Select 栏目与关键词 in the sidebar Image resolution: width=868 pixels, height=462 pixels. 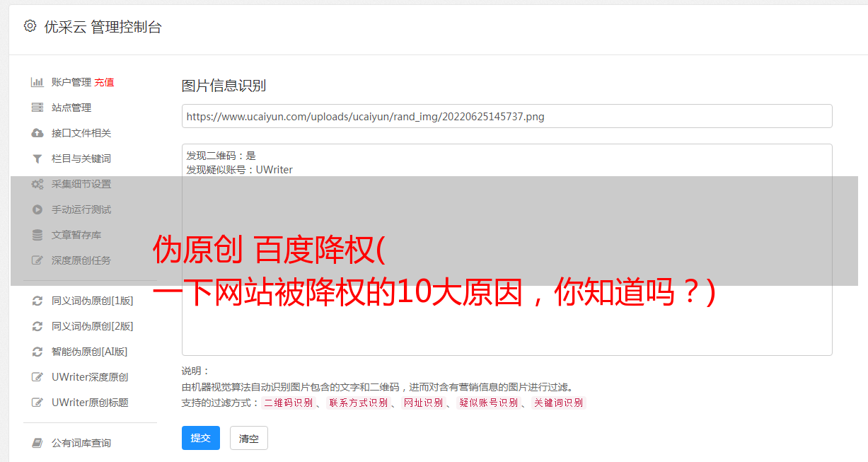(x=81, y=158)
